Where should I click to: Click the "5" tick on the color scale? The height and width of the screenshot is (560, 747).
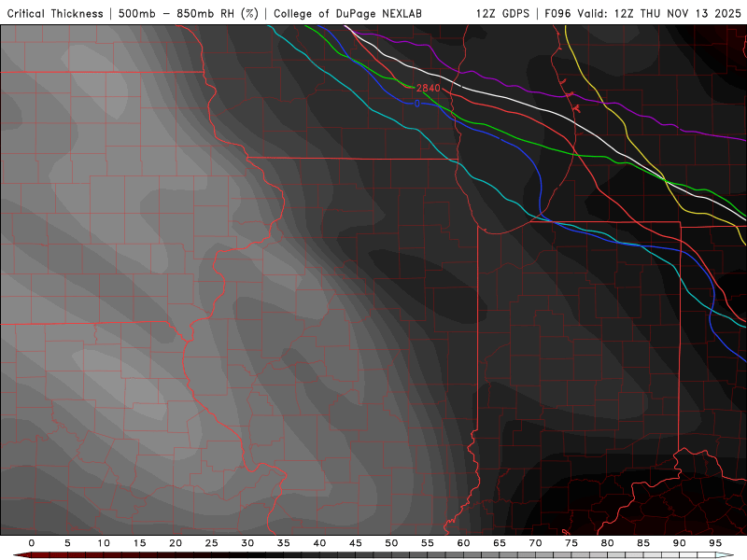tap(67, 543)
